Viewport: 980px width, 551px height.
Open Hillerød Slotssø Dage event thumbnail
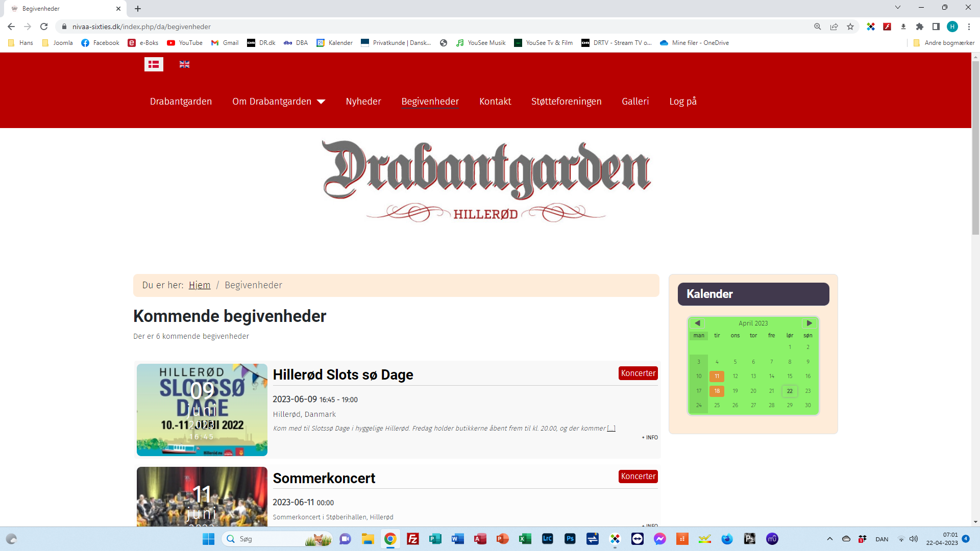point(202,410)
